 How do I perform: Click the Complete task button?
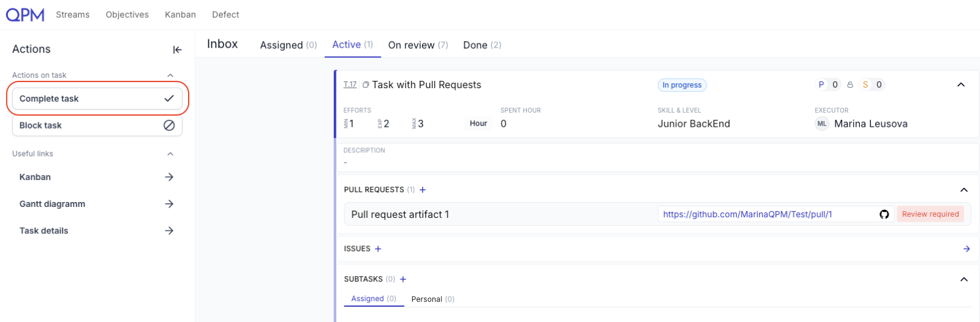pyautogui.click(x=97, y=99)
